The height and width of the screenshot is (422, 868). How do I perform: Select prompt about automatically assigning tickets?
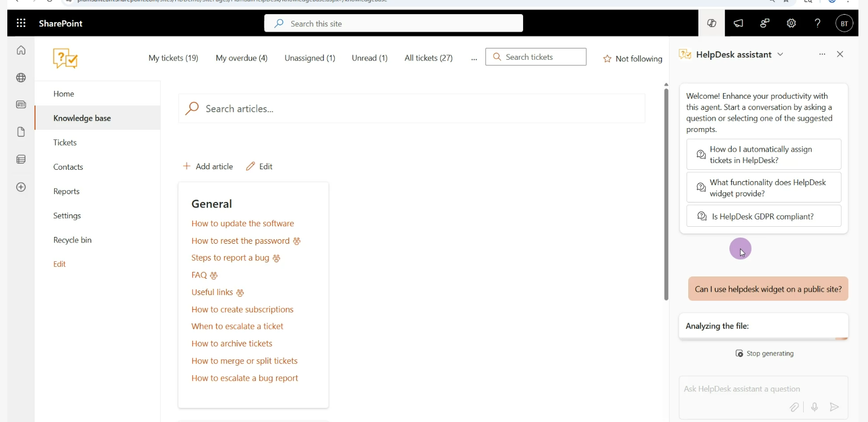[764, 154]
